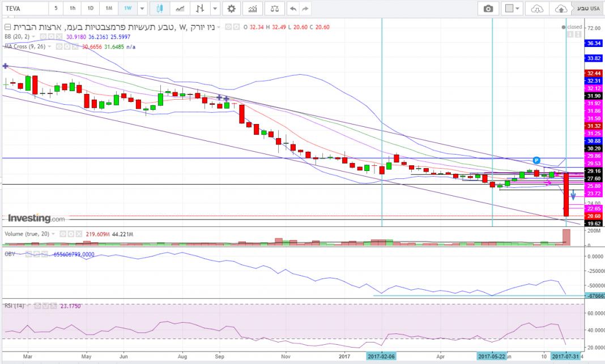Undo the last chart action
Screen dimensions: 605x364
pyautogui.click(x=292, y=8)
